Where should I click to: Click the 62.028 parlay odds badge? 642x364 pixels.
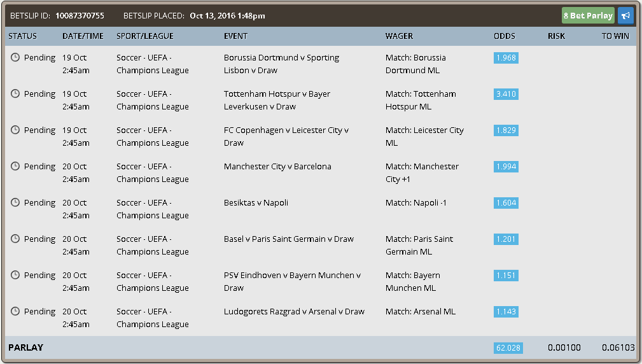(508, 347)
